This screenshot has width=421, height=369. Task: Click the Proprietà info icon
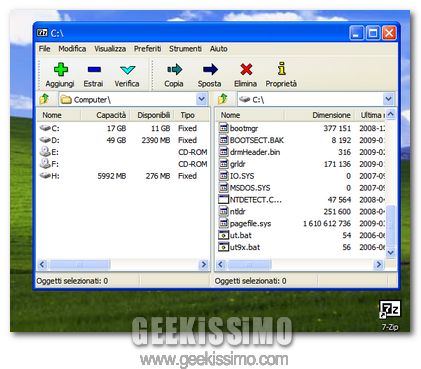[x=282, y=68]
